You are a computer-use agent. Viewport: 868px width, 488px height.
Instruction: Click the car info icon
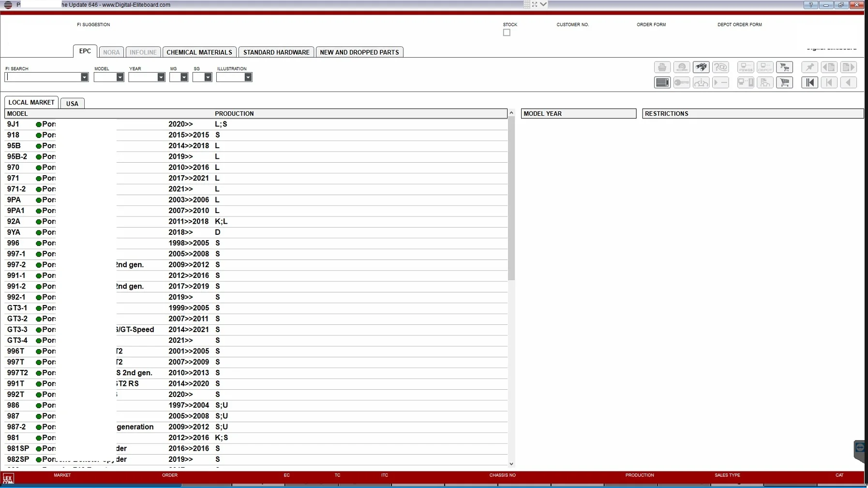(x=701, y=83)
